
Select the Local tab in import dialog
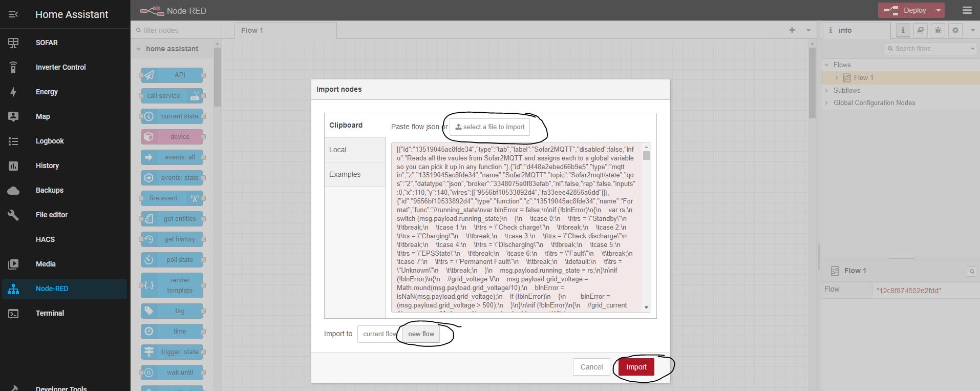coord(355,150)
